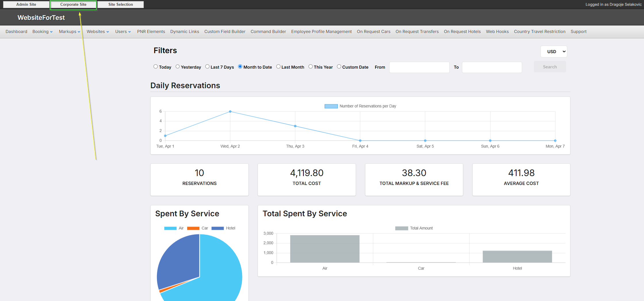Click the Search button
Viewport: 644px width, 301px height.
[x=550, y=67]
